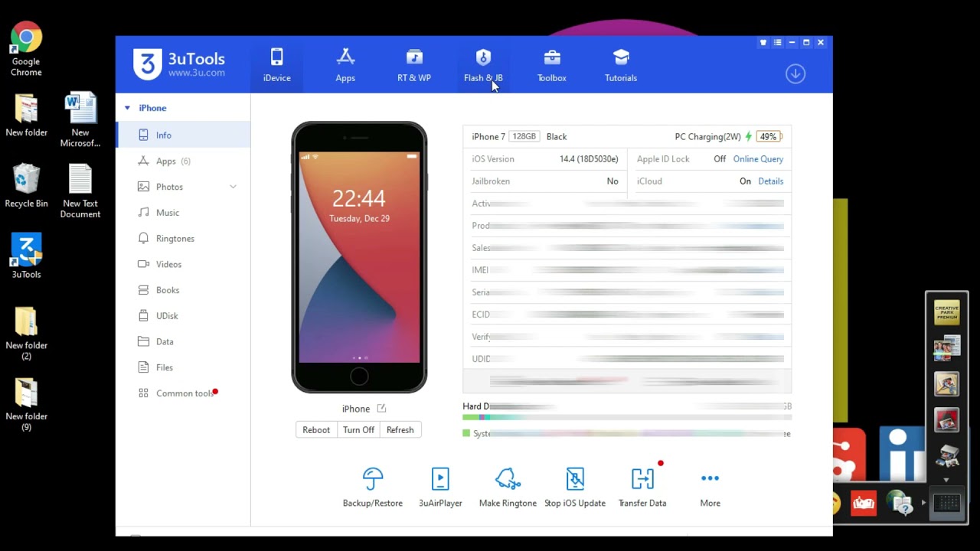Image resolution: width=980 pixels, height=551 pixels.
Task: Go to the Flash & JB tab
Action: click(x=483, y=65)
